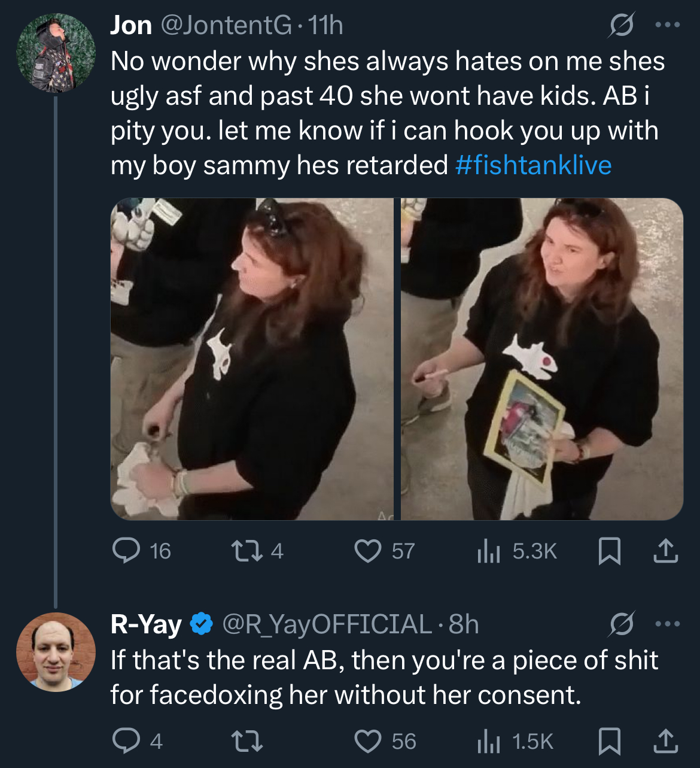This screenshot has width=700, height=768.
Task: Open Jon's profile avatar
Action: [56, 53]
